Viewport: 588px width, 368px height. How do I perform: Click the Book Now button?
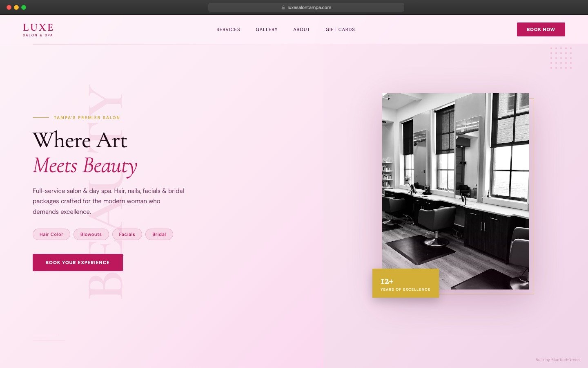point(541,29)
